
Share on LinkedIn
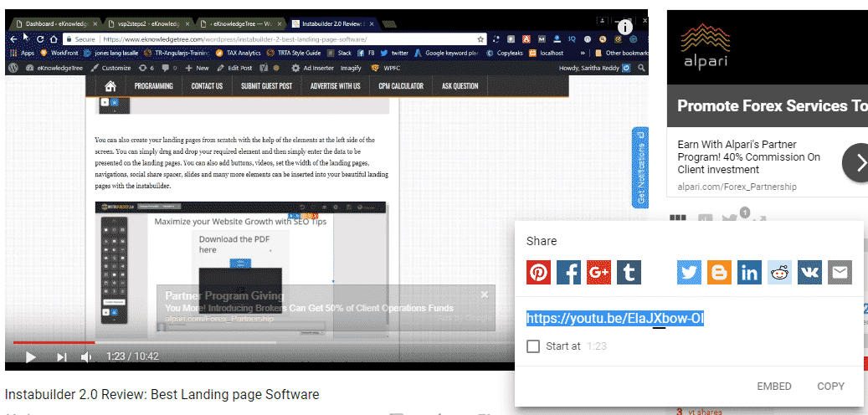pyautogui.click(x=749, y=272)
